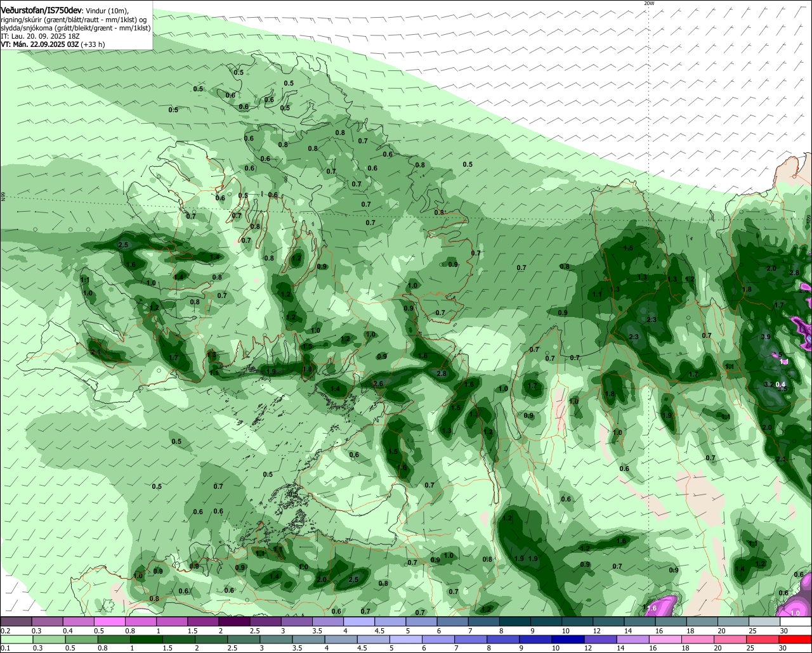812x653 pixels.
Task: Click the 0.1 label in lower legend row
Action: tap(5, 649)
